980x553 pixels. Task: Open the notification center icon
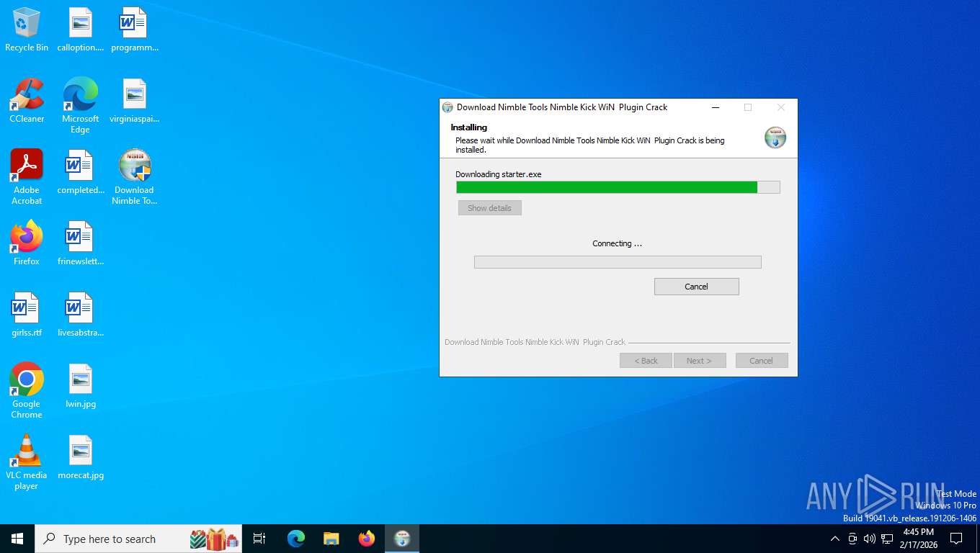(956, 539)
